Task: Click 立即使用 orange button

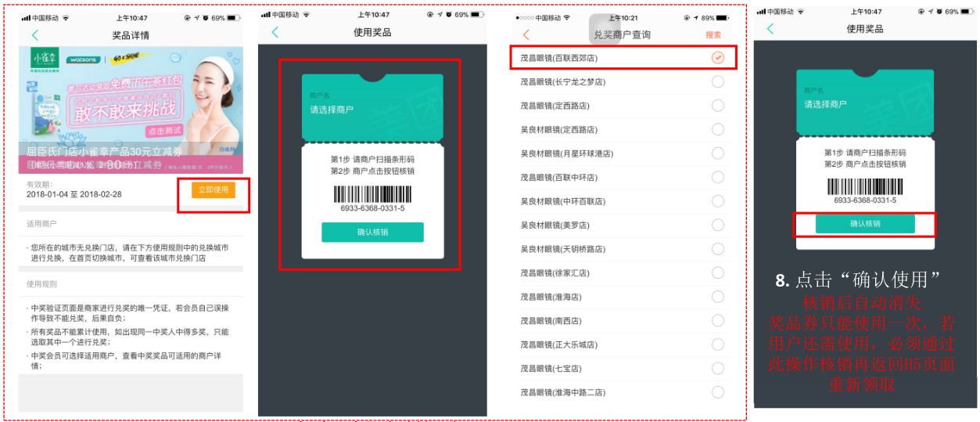Action: point(213,189)
